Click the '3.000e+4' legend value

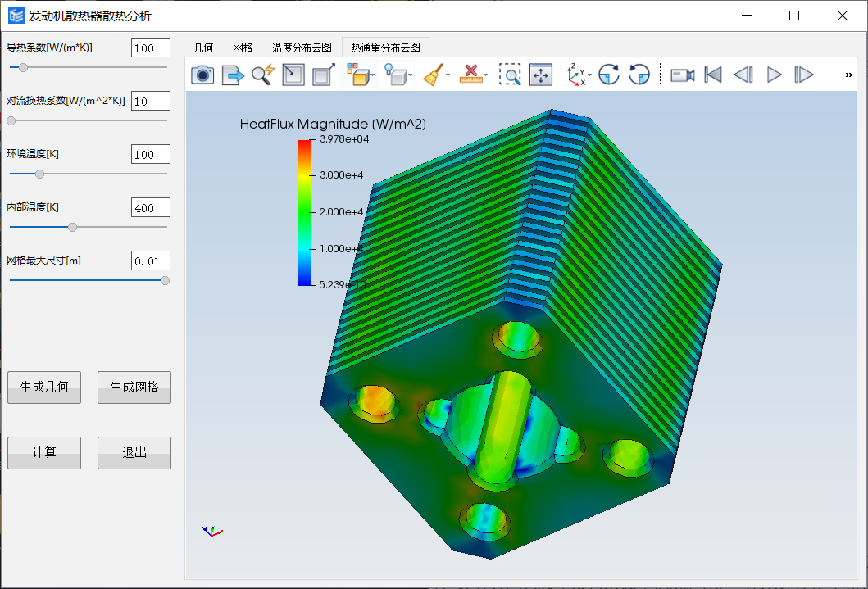342,175
